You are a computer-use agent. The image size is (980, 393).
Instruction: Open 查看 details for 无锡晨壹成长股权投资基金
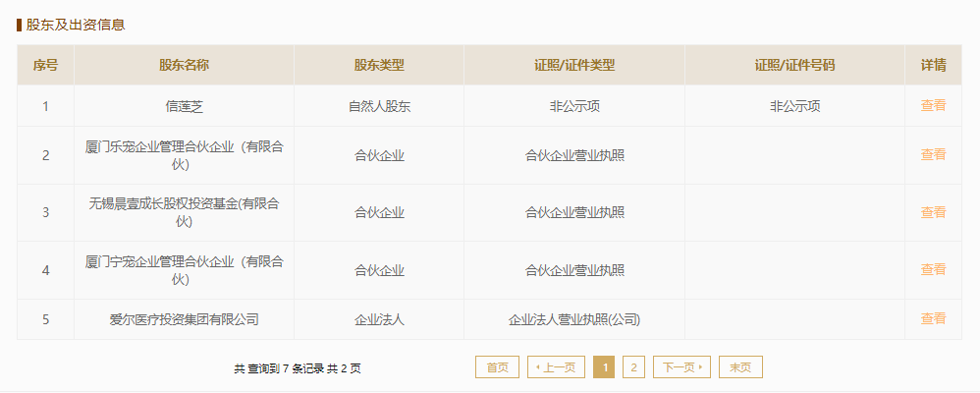tap(933, 212)
